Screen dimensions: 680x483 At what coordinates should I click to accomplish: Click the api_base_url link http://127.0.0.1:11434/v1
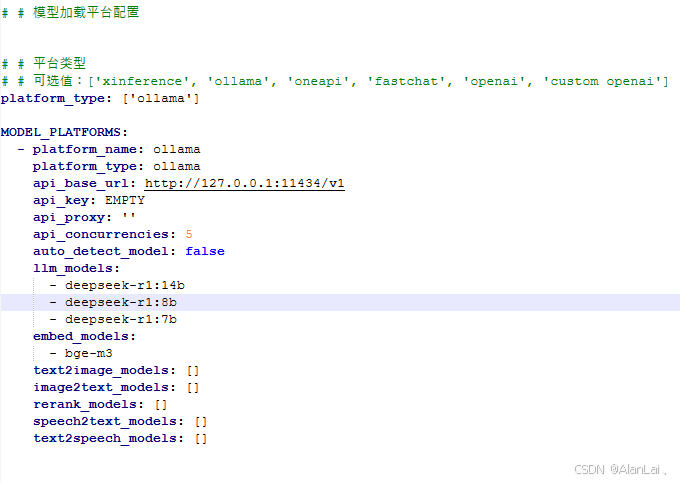click(245, 183)
